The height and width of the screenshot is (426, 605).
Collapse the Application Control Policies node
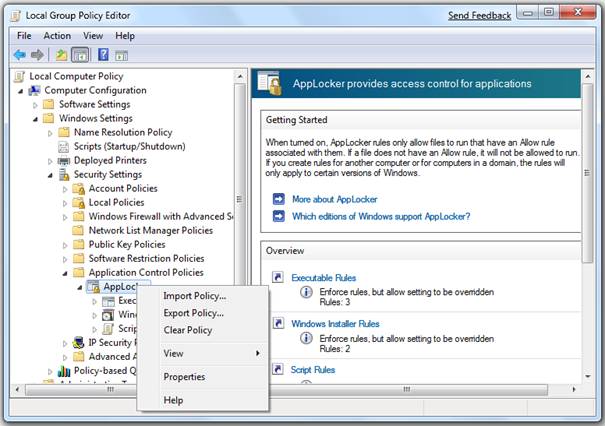65,274
